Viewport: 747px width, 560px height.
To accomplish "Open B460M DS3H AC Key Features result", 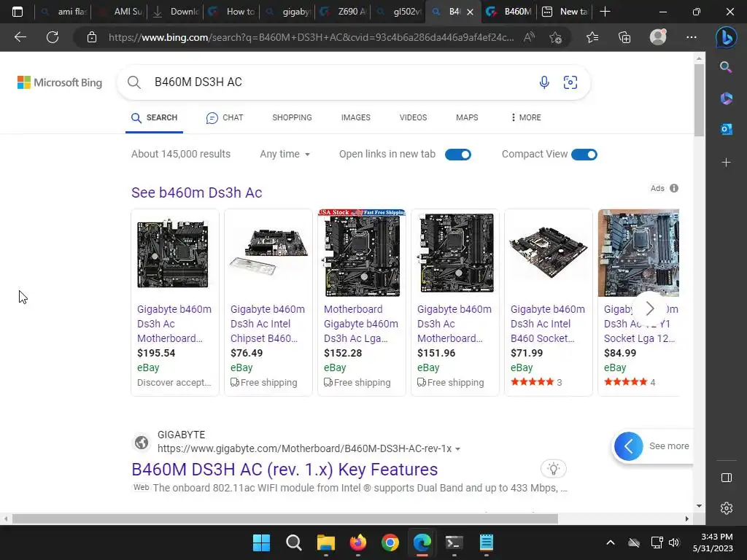I will coord(285,470).
